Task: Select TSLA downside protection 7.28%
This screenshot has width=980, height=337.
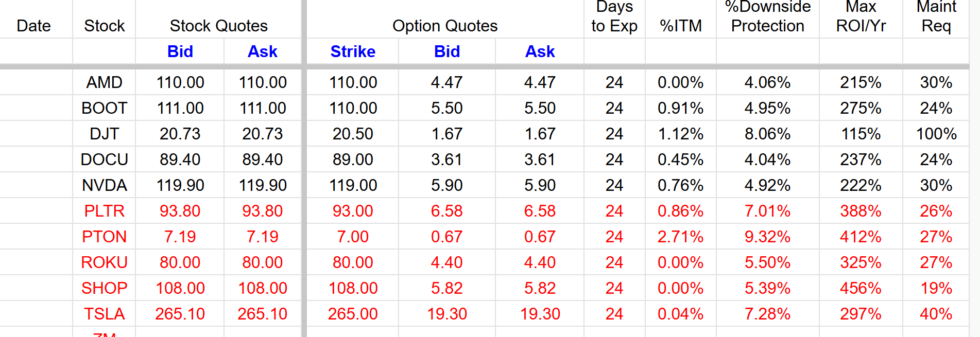Action: [x=767, y=314]
